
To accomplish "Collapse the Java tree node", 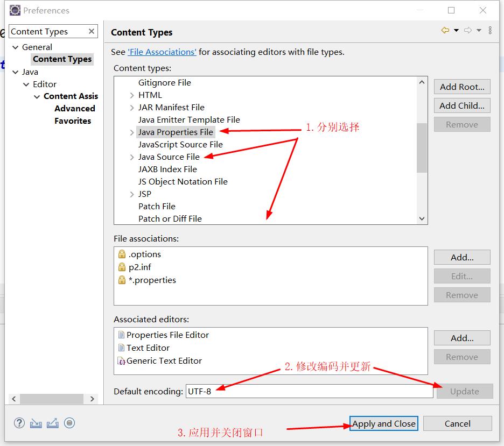I will coord(15,72).
